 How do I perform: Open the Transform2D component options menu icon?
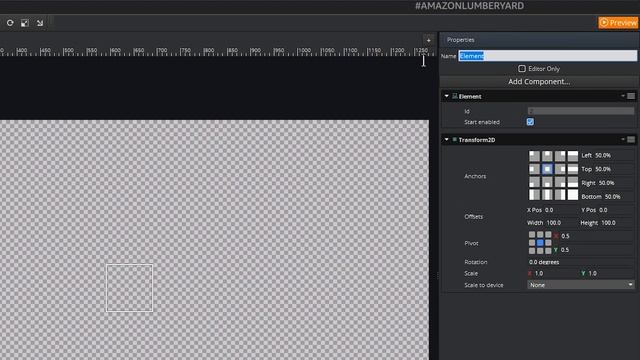click(631, 140)
